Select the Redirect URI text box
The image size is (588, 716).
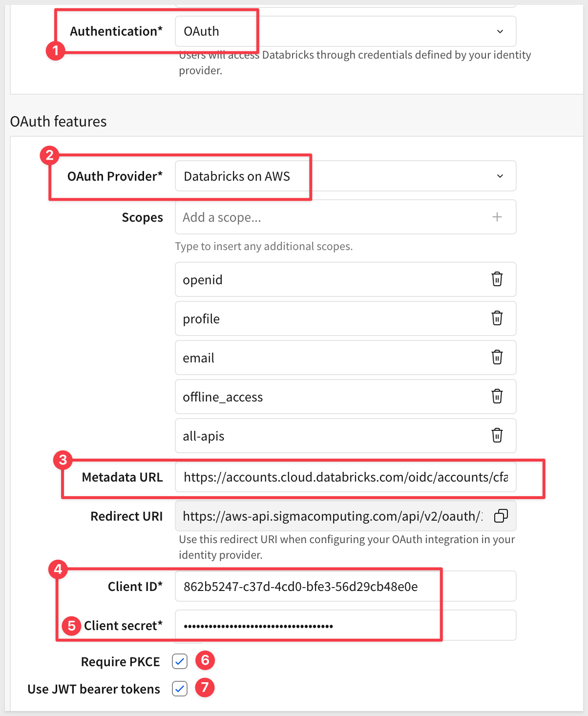pos(332,516)
